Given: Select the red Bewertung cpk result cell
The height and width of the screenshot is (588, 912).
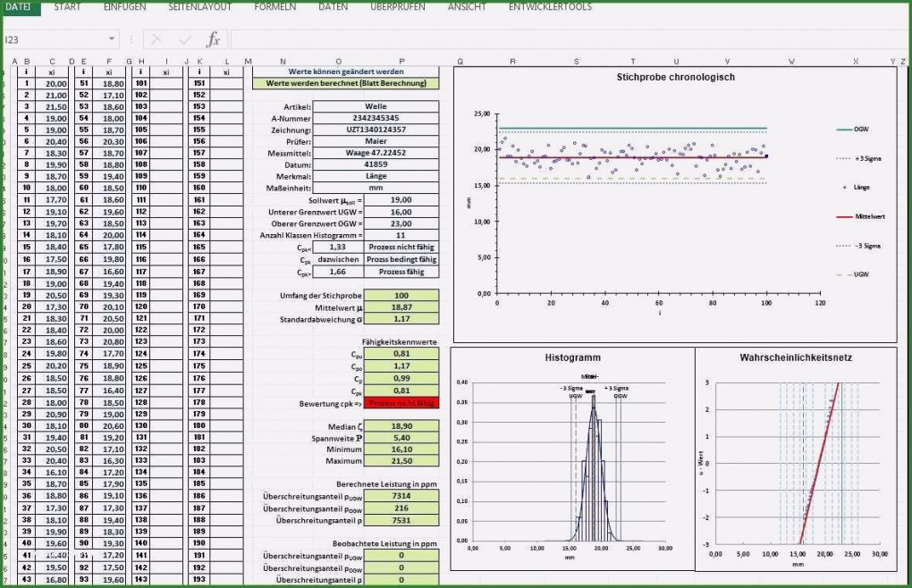Looking at the screenshot, I should [x=401, y=404].
